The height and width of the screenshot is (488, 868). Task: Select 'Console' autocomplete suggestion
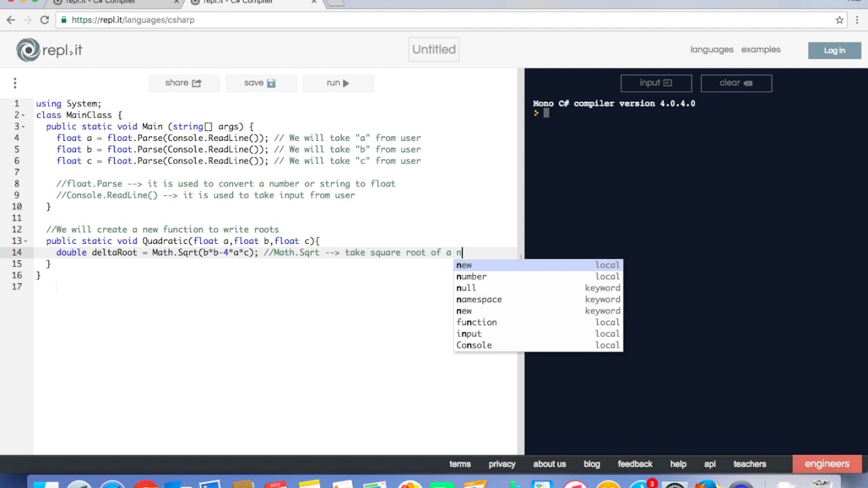pyautogui.click(x=538, y=346)
